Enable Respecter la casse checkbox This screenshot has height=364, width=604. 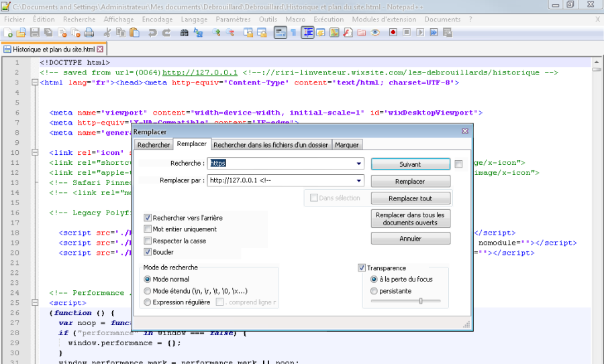coord(147,241)
